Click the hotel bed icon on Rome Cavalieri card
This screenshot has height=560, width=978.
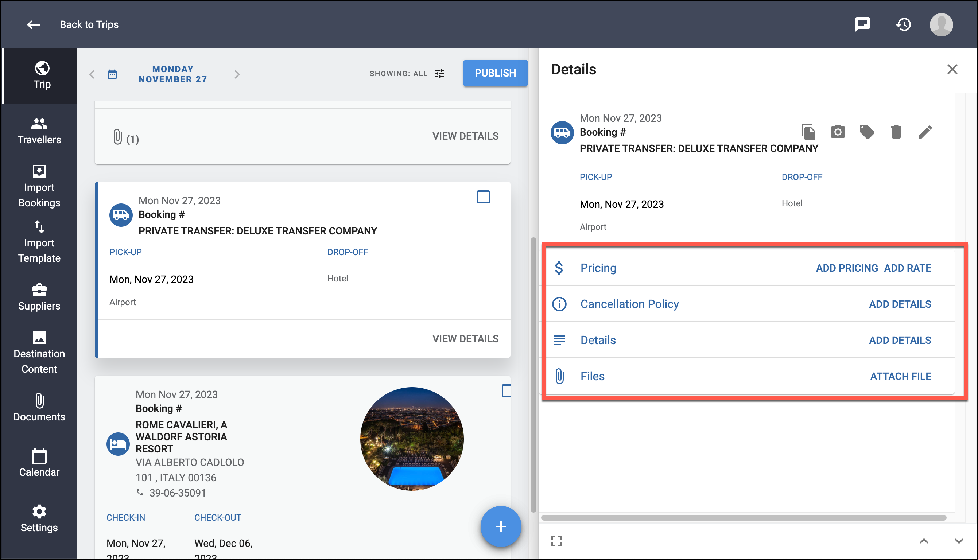click(x=118, y=444)
